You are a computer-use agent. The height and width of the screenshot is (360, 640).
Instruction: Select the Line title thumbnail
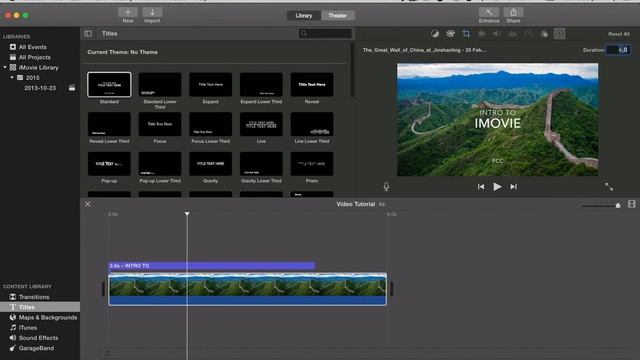[x=261, y=124]
